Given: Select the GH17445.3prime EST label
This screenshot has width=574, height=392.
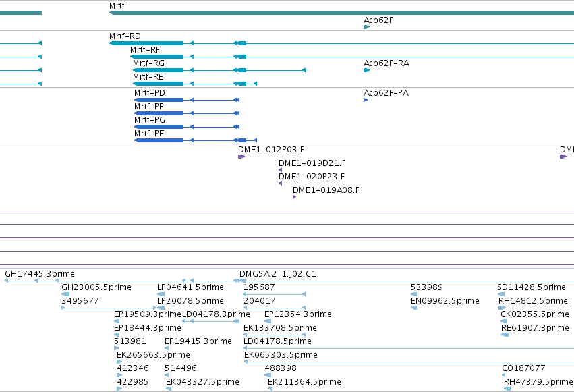Looking at the screenshot, I should (40, 274).
